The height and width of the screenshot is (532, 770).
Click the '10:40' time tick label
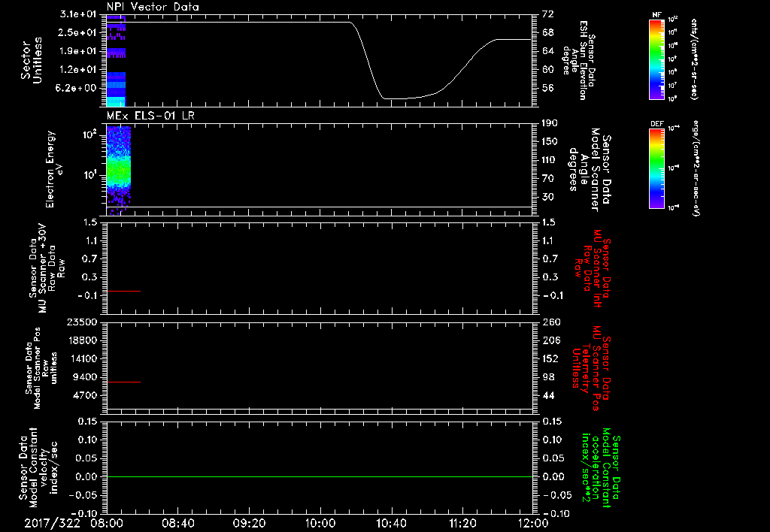point(391,524)
